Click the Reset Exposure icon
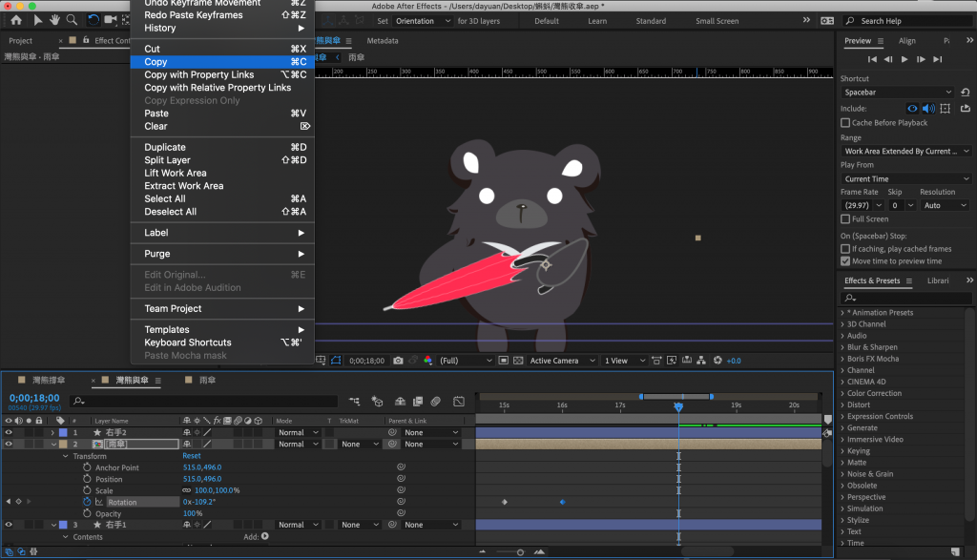The image size is (977, 560). pos(717,361)
